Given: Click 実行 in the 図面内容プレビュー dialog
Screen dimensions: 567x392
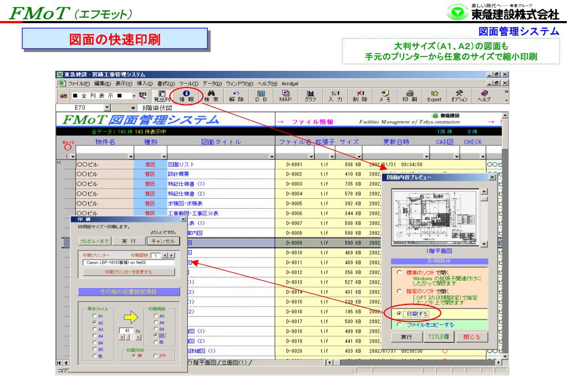Looking at the screenshot, I should pyautogui.click(x=406, y=337).
